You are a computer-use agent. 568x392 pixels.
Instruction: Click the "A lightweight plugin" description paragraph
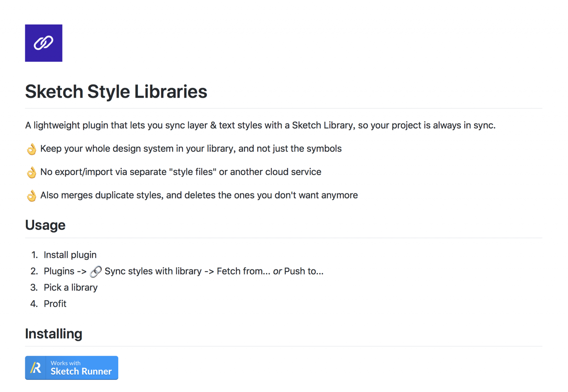pyautogui.click(x=260, y=125)
